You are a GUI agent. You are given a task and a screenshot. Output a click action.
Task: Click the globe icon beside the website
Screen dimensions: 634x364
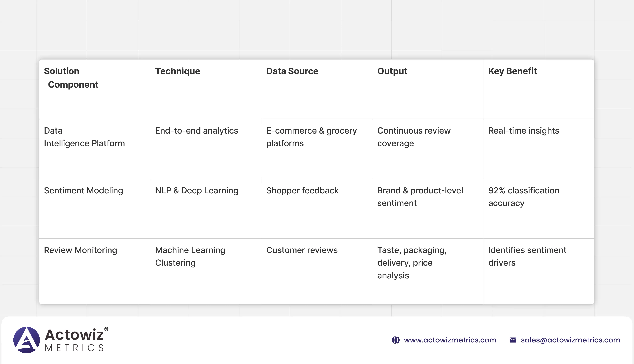[396, 340]
